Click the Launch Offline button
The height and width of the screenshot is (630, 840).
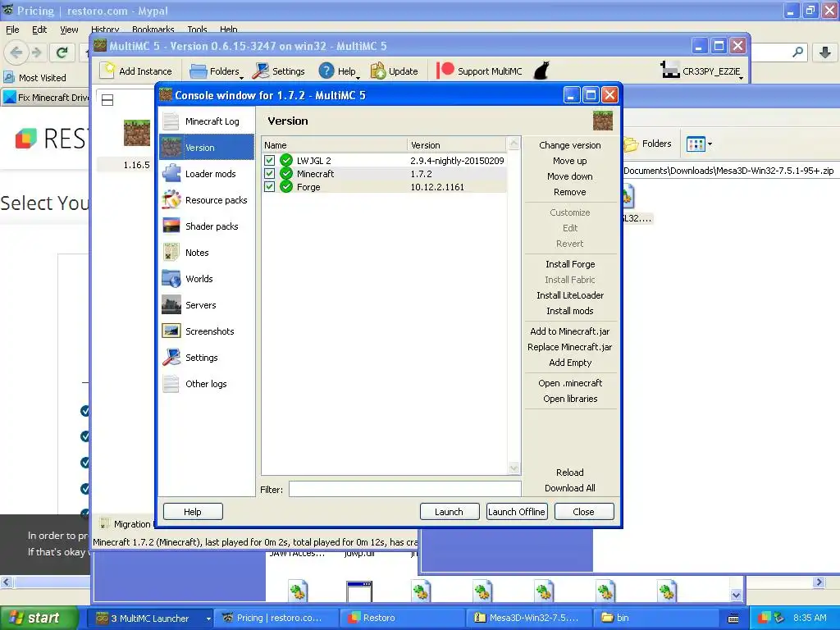click(517, 512)
